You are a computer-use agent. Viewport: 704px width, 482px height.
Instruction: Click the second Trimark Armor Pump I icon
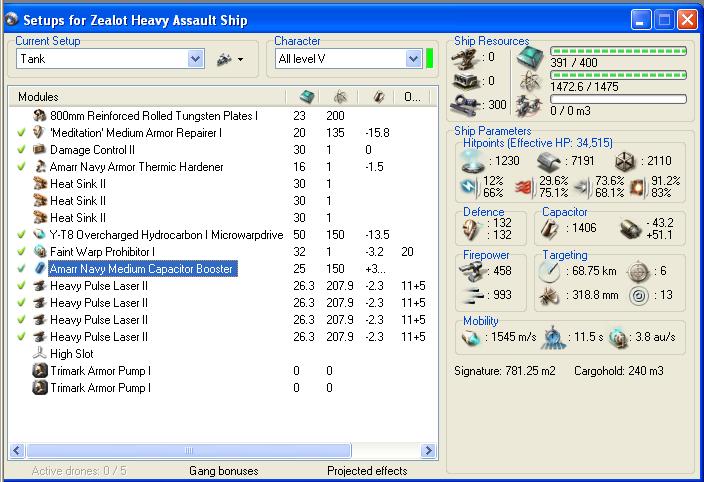coord(40,388)
